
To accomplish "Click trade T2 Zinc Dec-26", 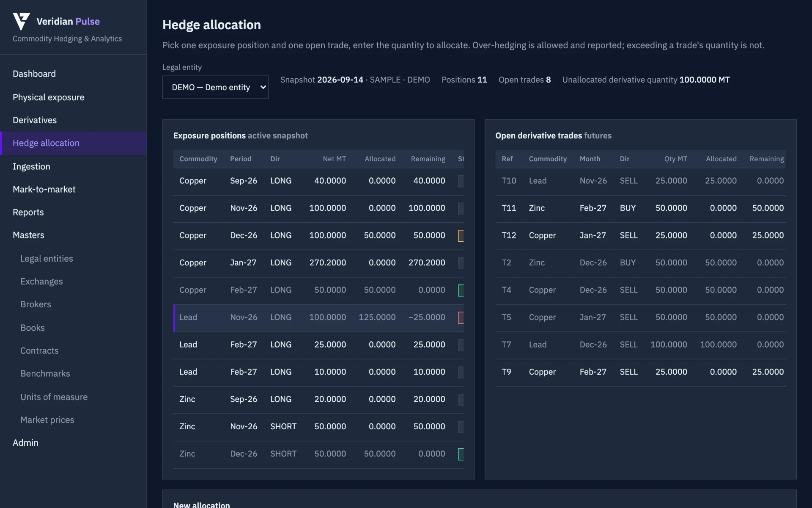I will coord(640,263).
